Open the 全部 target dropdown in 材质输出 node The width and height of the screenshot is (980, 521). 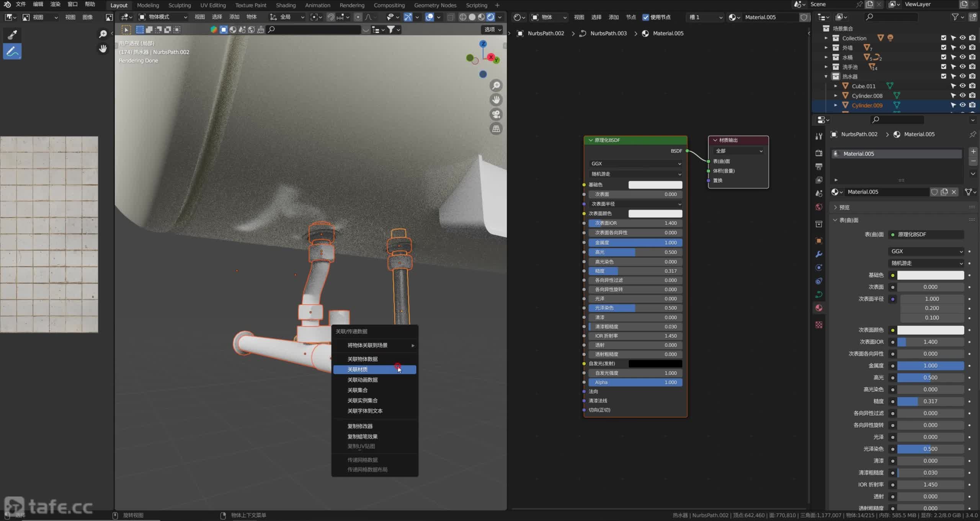(x=738, y=151)
